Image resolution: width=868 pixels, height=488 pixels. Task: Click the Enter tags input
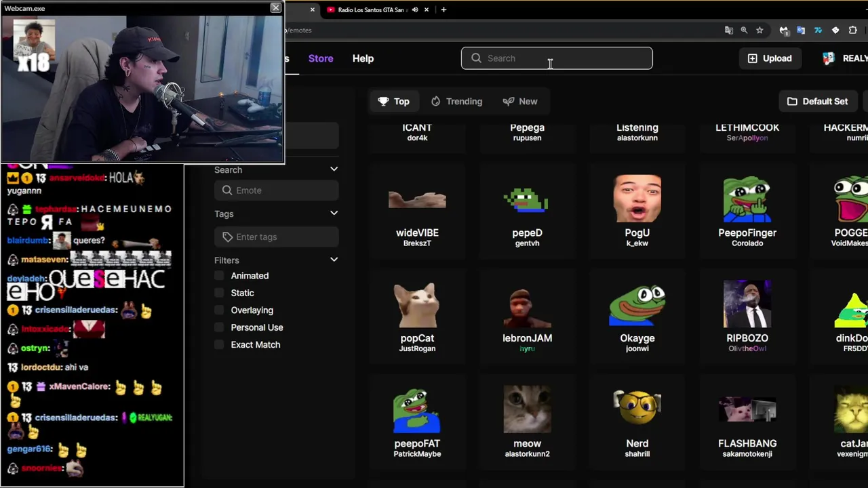(276, 237)
